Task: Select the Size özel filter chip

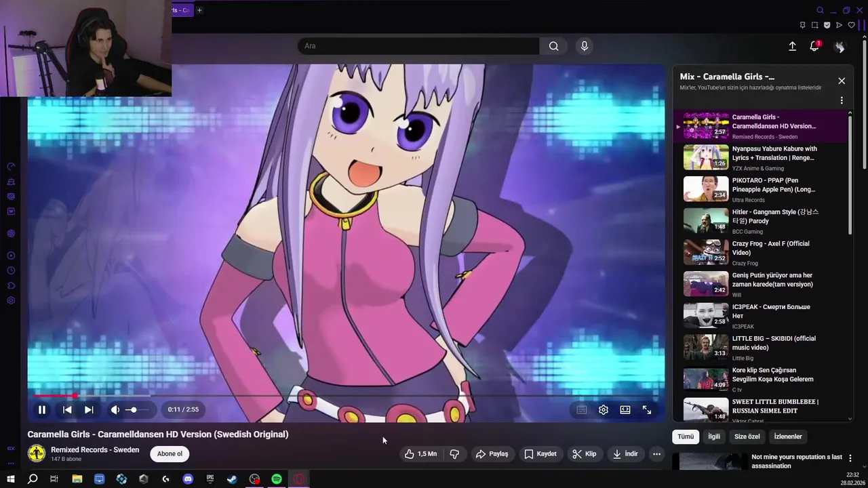Action: (x=747, y=436)
